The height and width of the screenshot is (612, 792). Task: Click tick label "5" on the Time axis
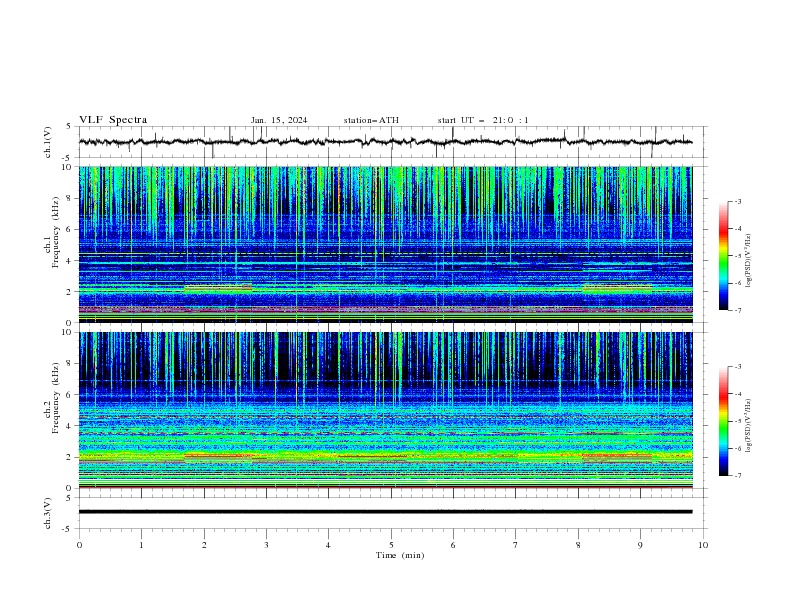(391, 545)
